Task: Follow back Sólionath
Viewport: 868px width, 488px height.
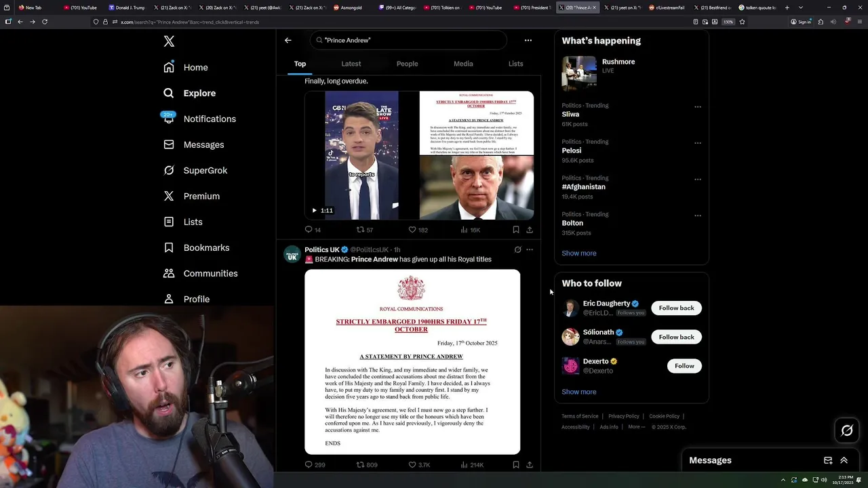Action: [x=676, y=337]
